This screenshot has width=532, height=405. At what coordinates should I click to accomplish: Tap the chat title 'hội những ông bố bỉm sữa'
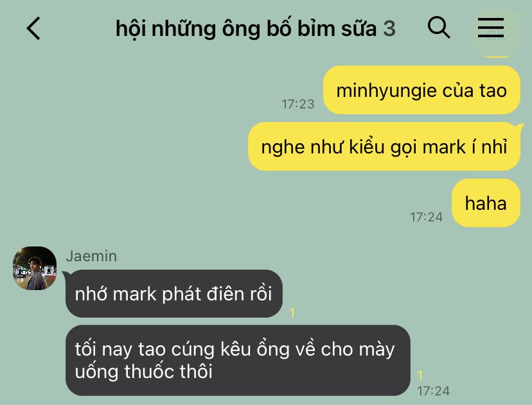point(246,28)
